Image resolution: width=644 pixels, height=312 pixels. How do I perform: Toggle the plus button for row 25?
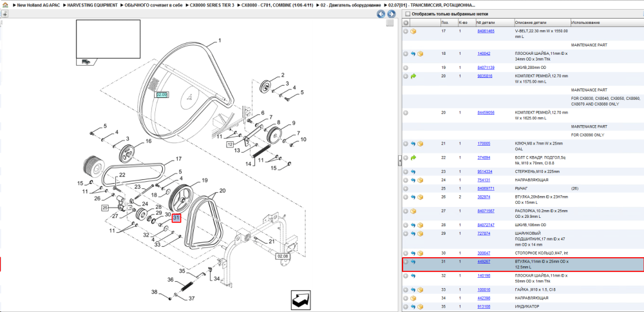405,188
